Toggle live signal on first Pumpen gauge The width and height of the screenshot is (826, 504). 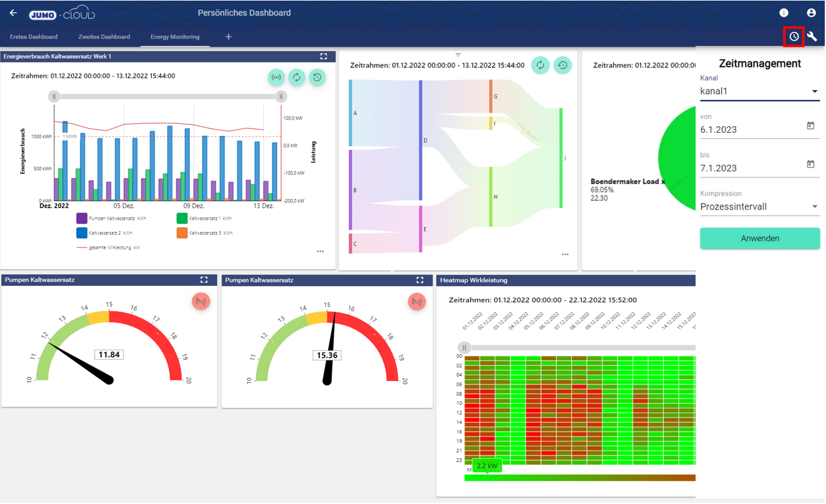tap(201, 301)
